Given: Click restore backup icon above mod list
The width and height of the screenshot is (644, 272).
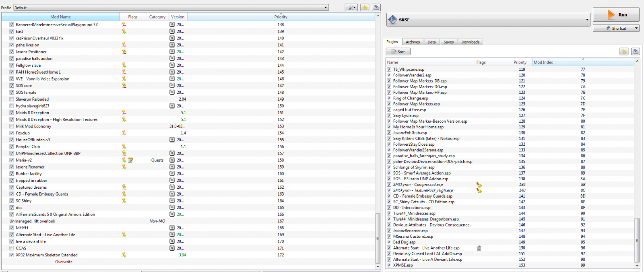Looking at the screenshot, I should pos(365,8).
